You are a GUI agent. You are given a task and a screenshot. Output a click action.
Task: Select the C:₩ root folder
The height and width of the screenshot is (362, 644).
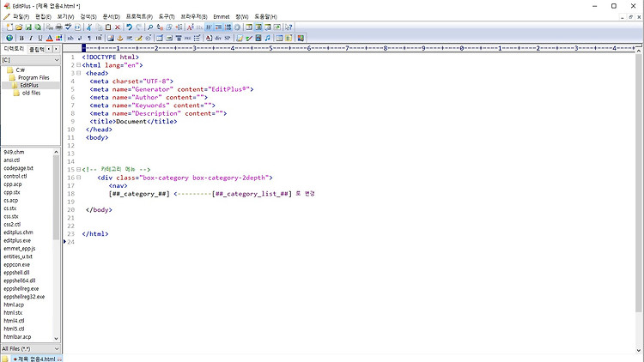coord(20,69)
